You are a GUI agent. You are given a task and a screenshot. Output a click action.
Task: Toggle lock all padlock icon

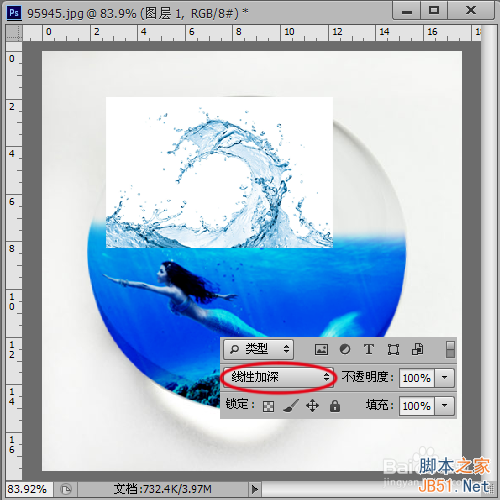335,406
